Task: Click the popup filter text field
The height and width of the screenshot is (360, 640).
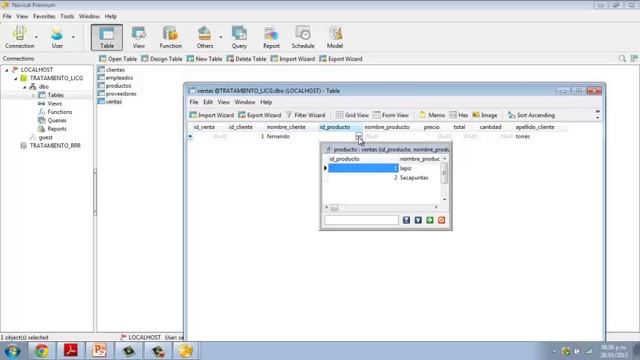Action: coord(361,220)
